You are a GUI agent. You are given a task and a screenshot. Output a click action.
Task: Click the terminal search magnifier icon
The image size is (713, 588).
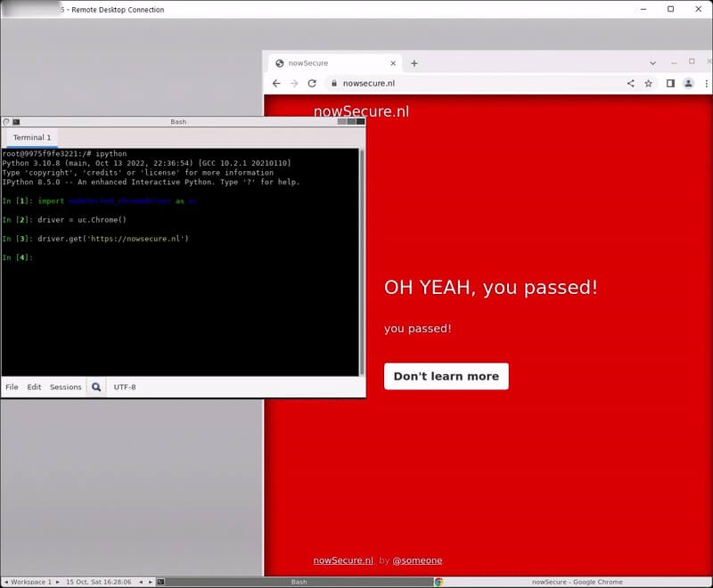point(96,387)
